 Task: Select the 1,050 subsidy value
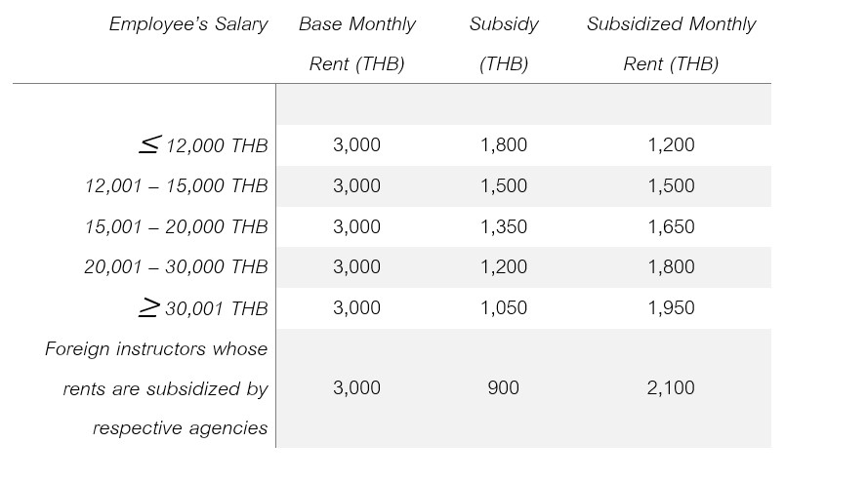click(504, 308)
